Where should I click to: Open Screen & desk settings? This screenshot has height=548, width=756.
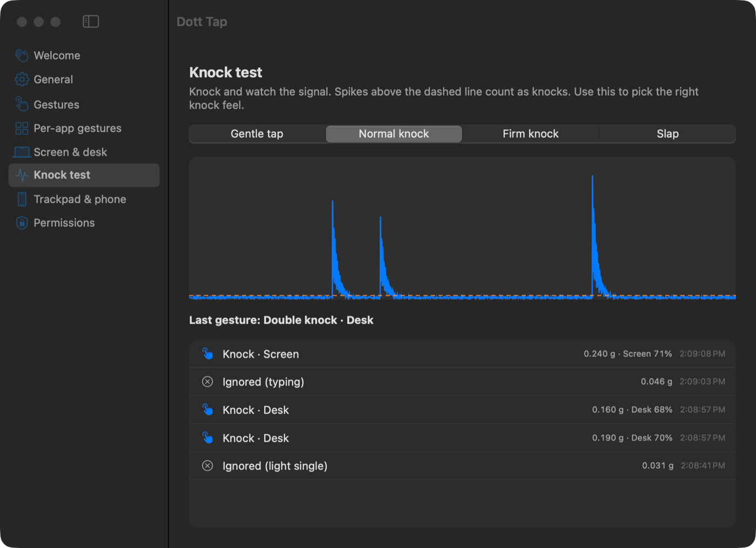tap(84, 152)
